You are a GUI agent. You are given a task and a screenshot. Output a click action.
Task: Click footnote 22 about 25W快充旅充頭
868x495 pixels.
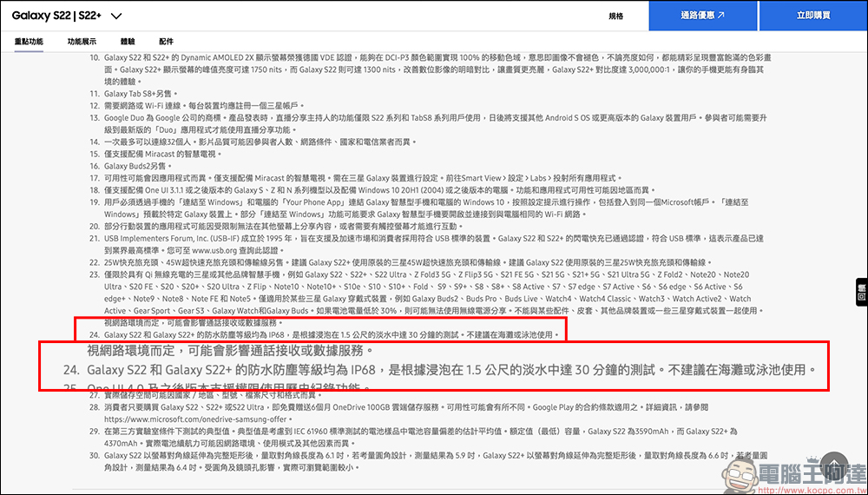(x=409, y=262)
